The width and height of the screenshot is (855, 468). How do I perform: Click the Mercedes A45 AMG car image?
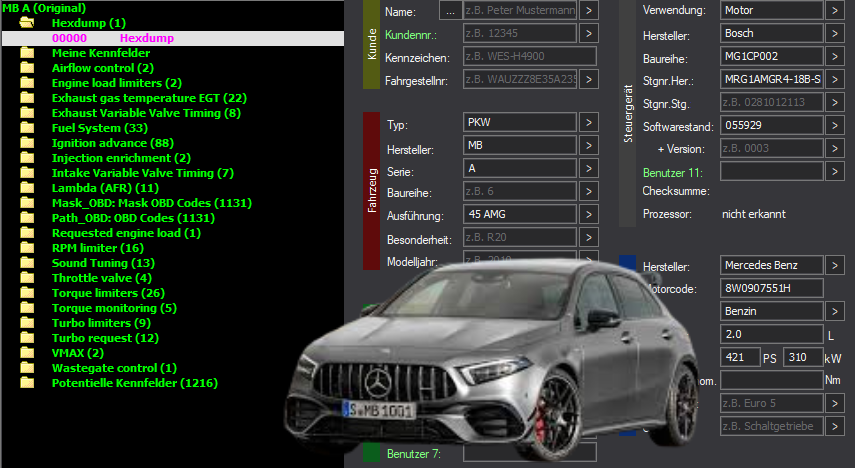point(491,360)
